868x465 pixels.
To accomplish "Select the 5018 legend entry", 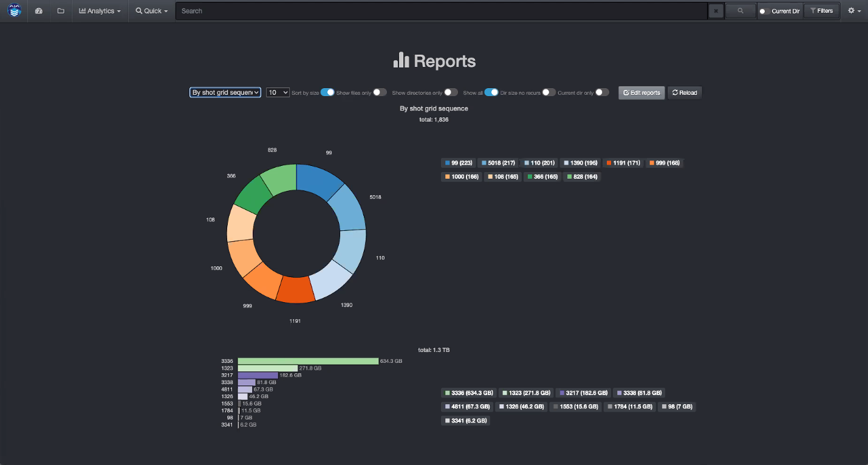I will point(498,162).
